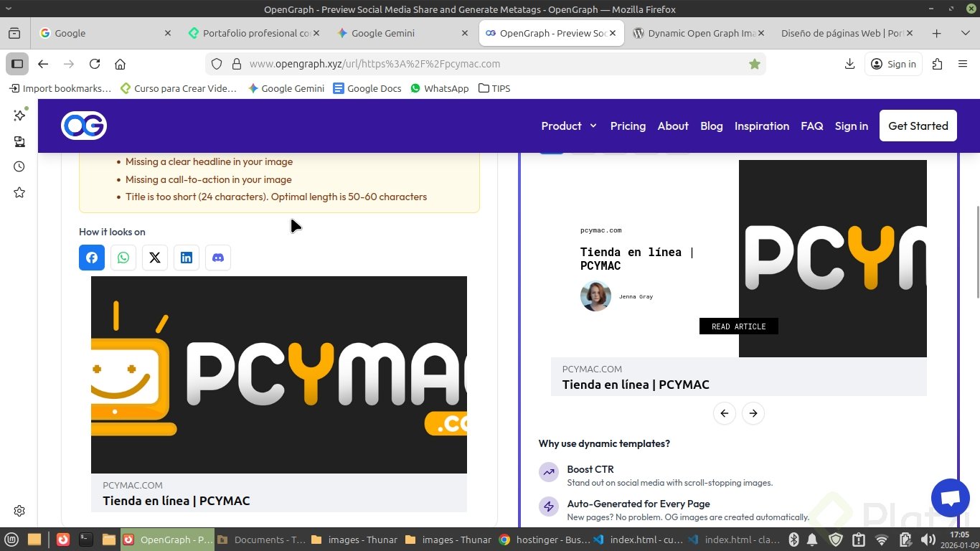Toggle the Firefox sidebar
980x551 pixels.
(17, 64)
